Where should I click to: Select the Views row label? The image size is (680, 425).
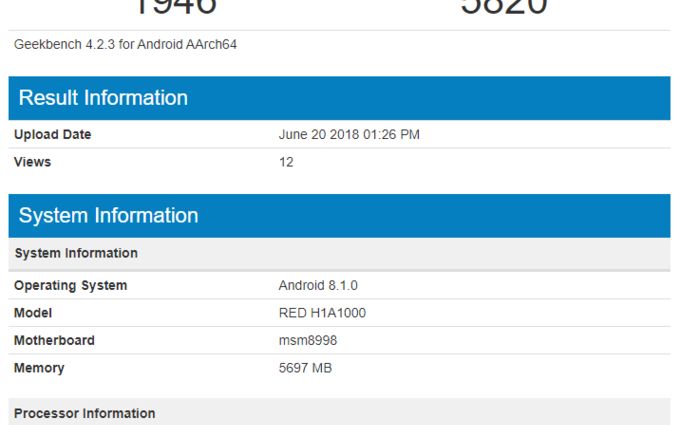point(32,162)
